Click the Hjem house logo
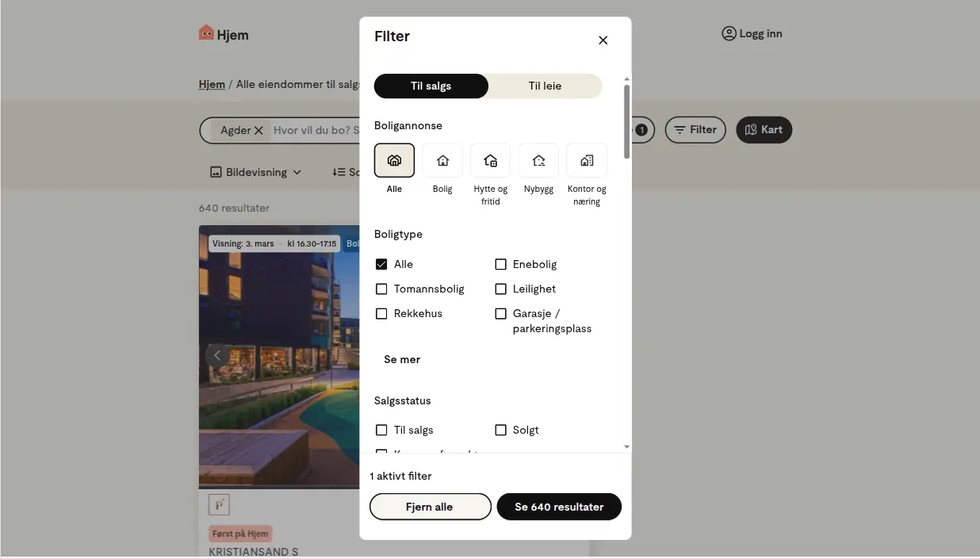The width and height of the screenshot is (980, 559). 207,33
